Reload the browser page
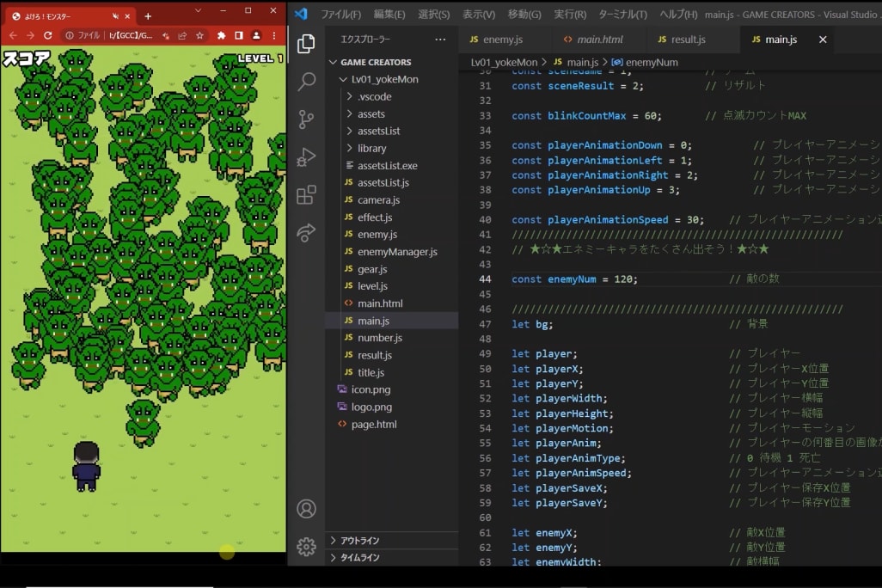 click(x=48, y=35)
